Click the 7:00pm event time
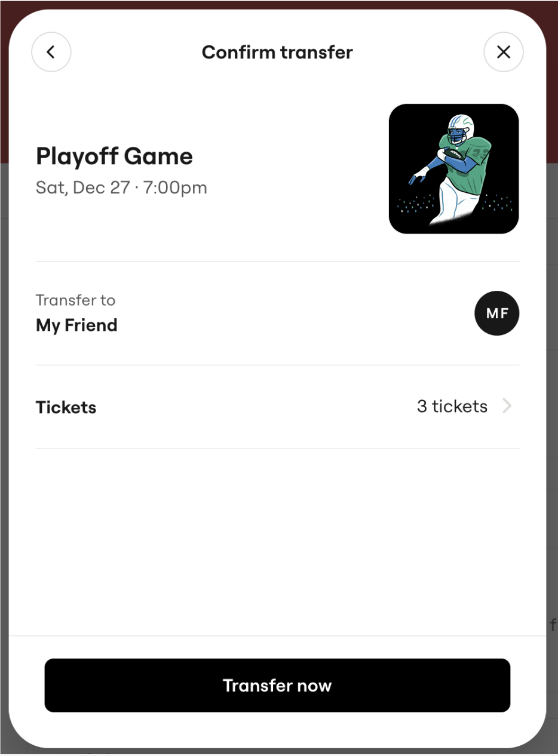558x756 pixels. pos(175,188)
